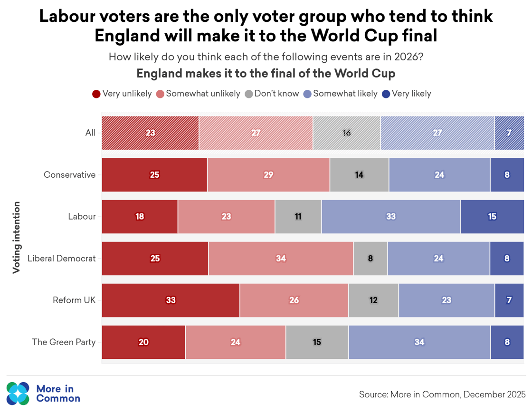Image resolution: width=532 pixels, height=414 pixels.
Task: Select Conservative's 14 Don't know segment
Action: coord(359,175)
